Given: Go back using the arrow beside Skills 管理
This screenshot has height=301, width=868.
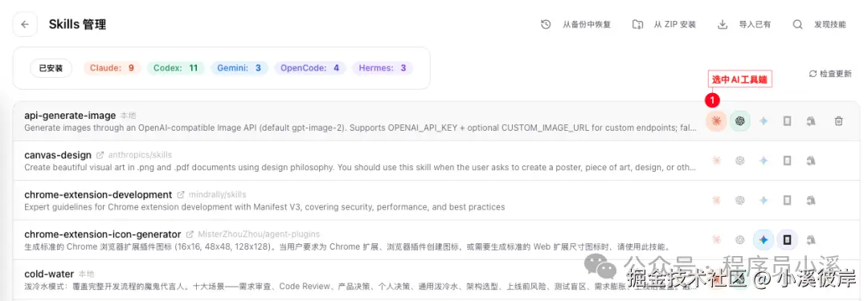Looking at the screenshot, I should [x=24, y=24].
